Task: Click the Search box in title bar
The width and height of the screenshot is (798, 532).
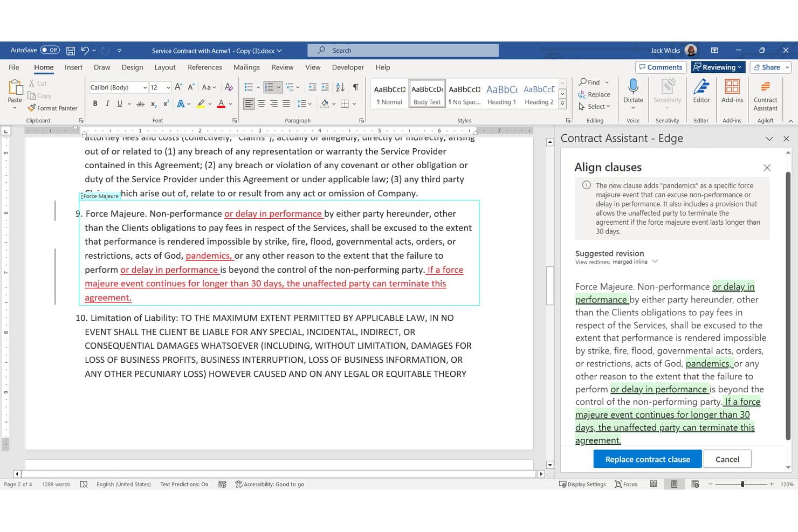Action: click(403, 51)
